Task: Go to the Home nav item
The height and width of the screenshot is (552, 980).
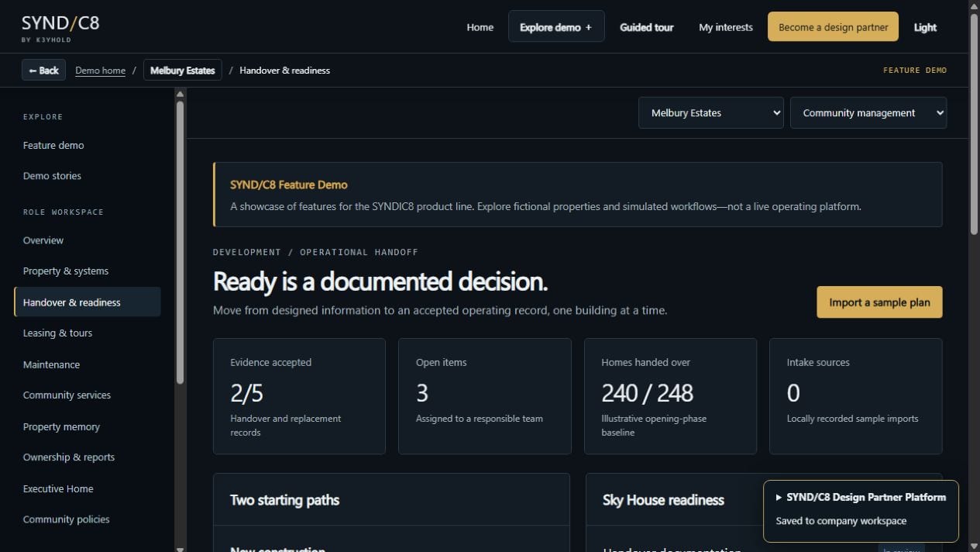Action: tap(480, 27)
